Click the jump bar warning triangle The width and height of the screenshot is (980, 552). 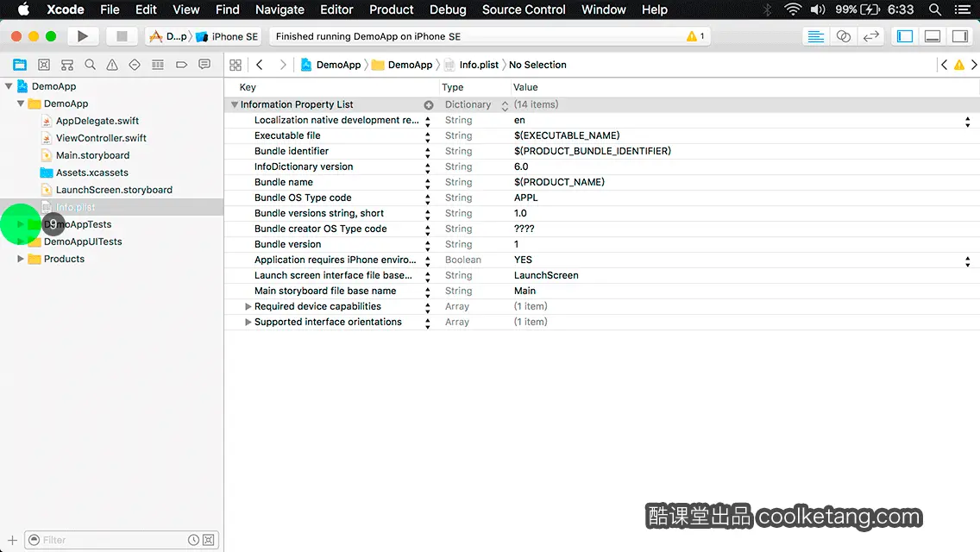point(959,65)
